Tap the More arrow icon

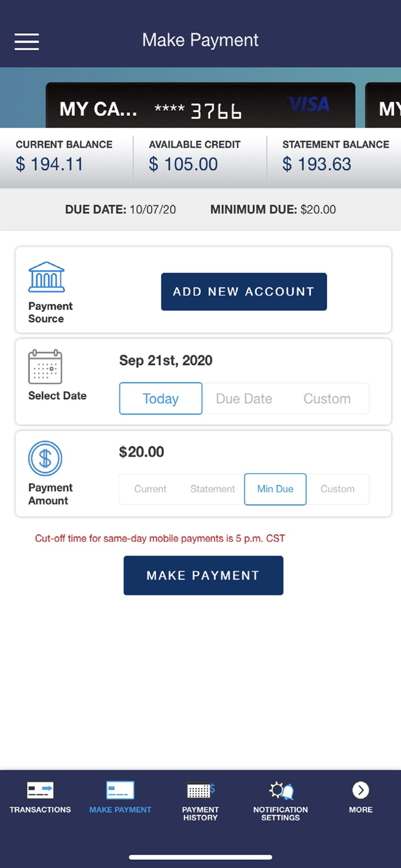360,789
